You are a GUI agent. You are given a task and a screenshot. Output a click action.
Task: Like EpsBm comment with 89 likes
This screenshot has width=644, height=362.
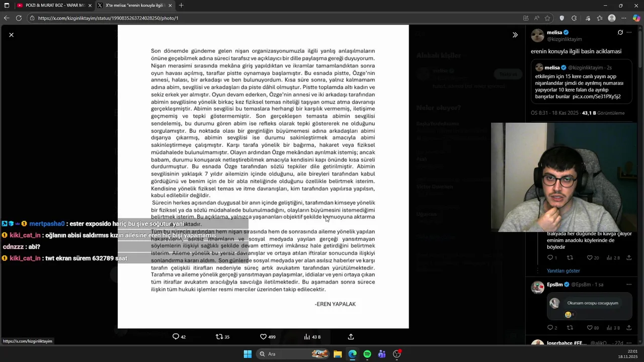593,328
